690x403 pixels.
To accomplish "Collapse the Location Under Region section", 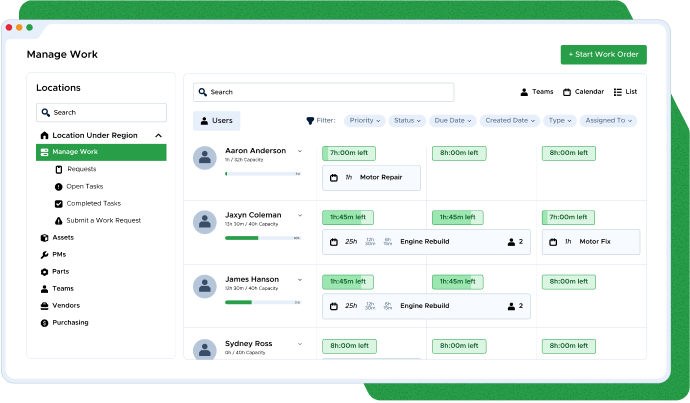I will coord(158,136).
